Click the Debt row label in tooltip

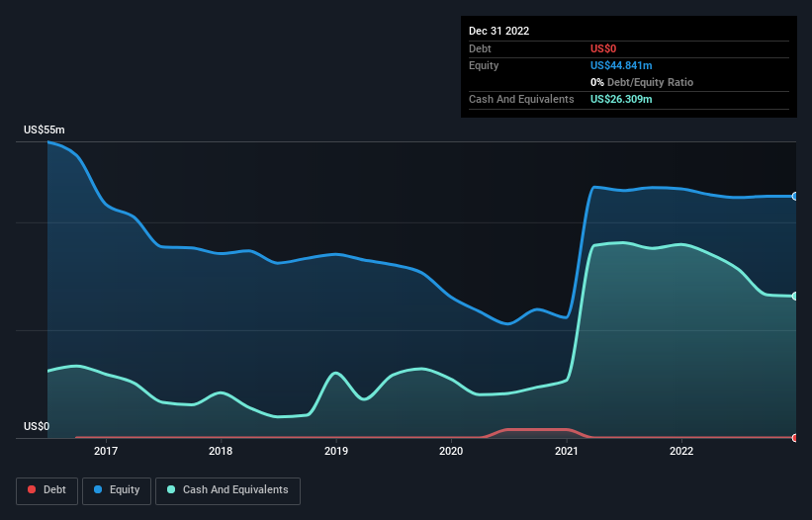pos(480,48)
